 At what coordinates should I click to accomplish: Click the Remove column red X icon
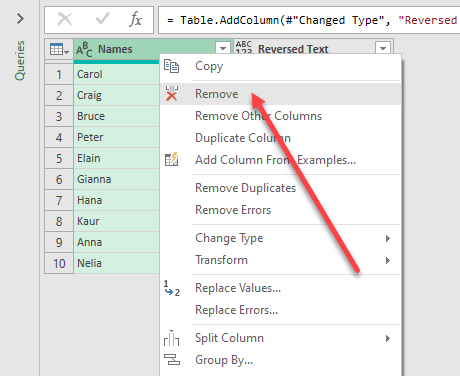[172, 93]
